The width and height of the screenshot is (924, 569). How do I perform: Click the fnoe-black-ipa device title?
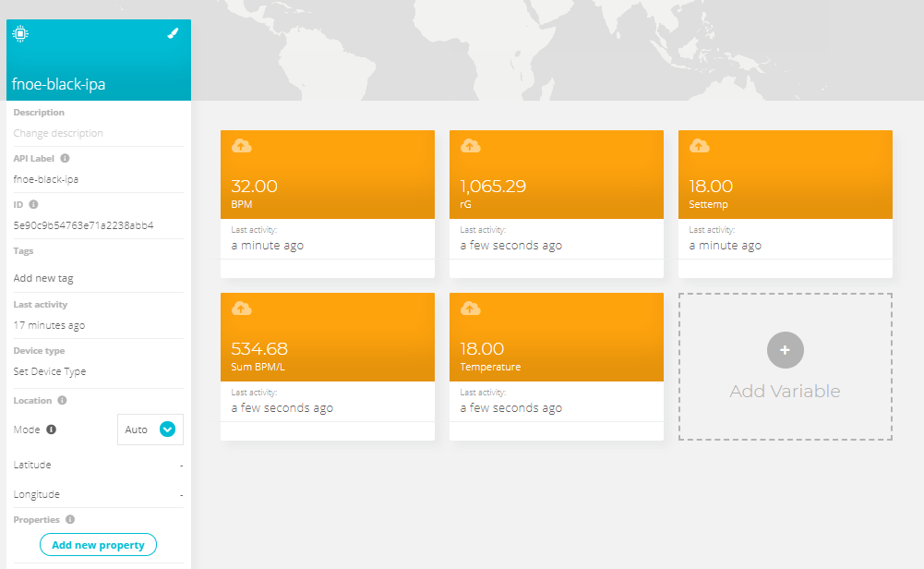coord(58,84)
